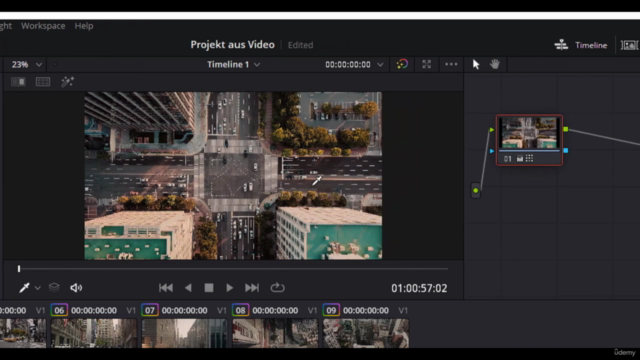
Task: Click the viewer scrubber playhead
Action: [x=19, y=269]
